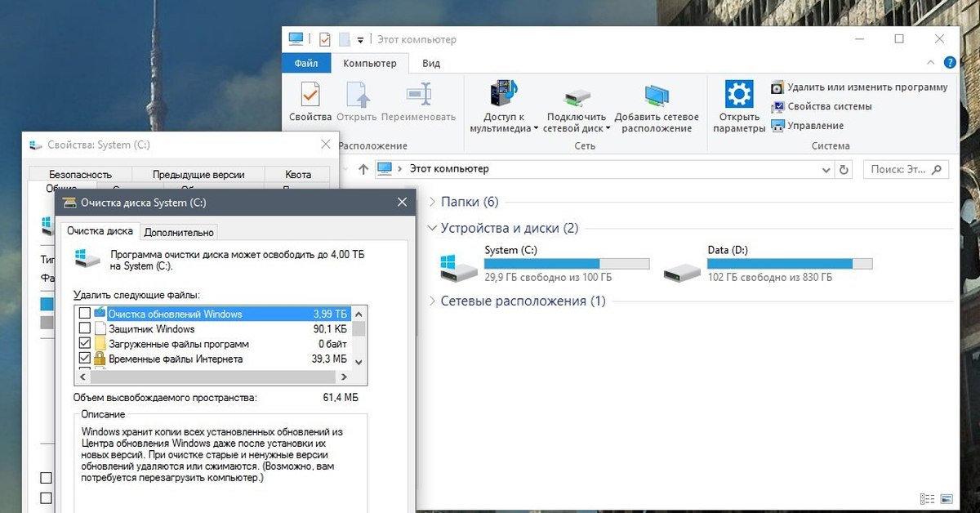Open the Файл tab
Screen dimensions: 980x513
tap(306, 63)
